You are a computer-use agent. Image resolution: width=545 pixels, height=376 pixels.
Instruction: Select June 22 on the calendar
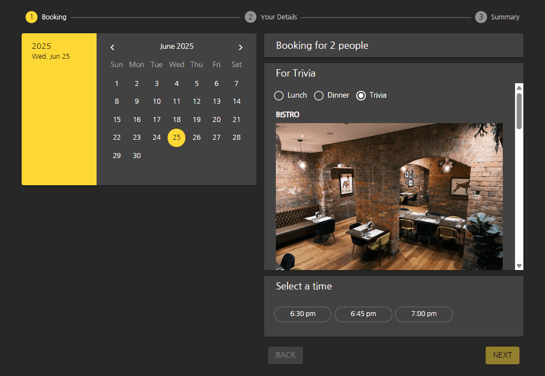pos(117,138)
